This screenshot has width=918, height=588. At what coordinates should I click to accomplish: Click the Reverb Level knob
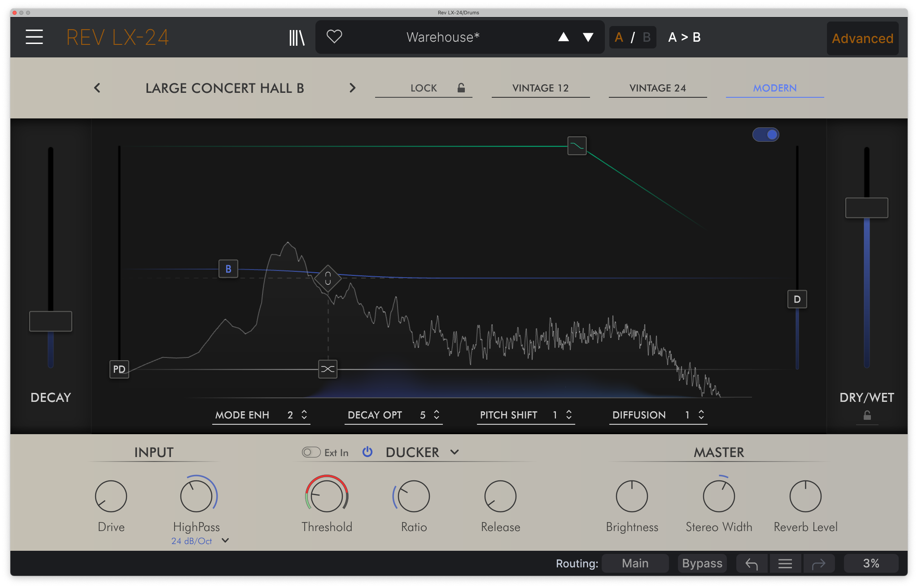coord(805,496)
